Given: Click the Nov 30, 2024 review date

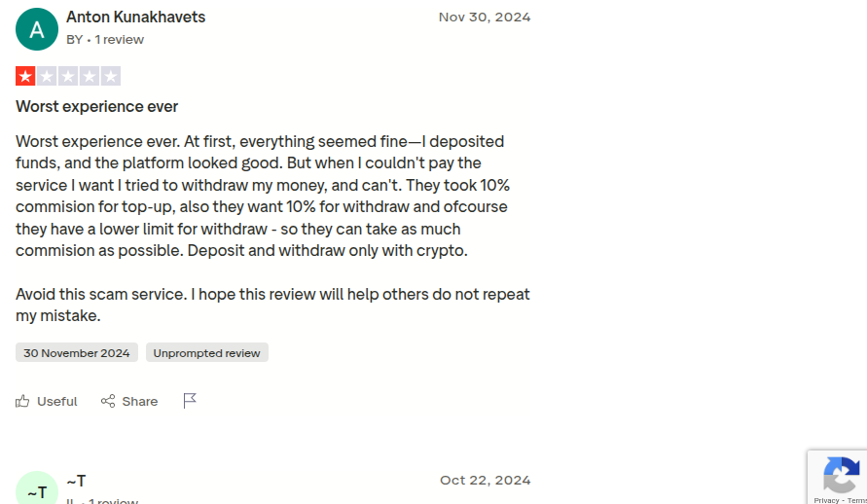Looking at the screenshot, I should pos(485,18).
